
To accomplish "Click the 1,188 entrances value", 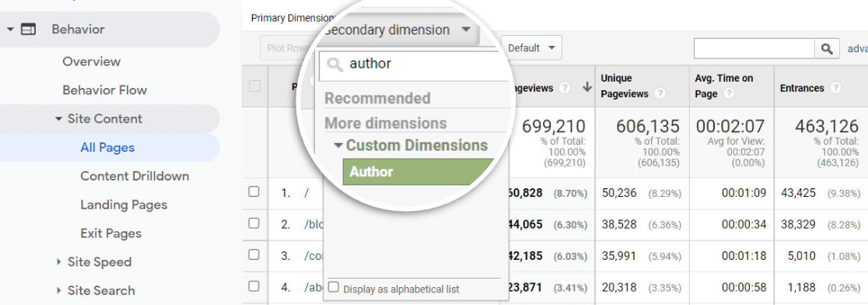I will point(802,287).
